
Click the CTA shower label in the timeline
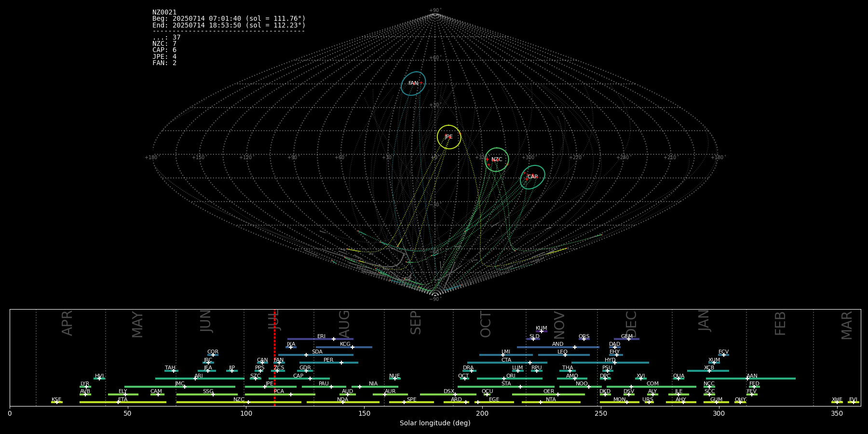coord(506,360)
